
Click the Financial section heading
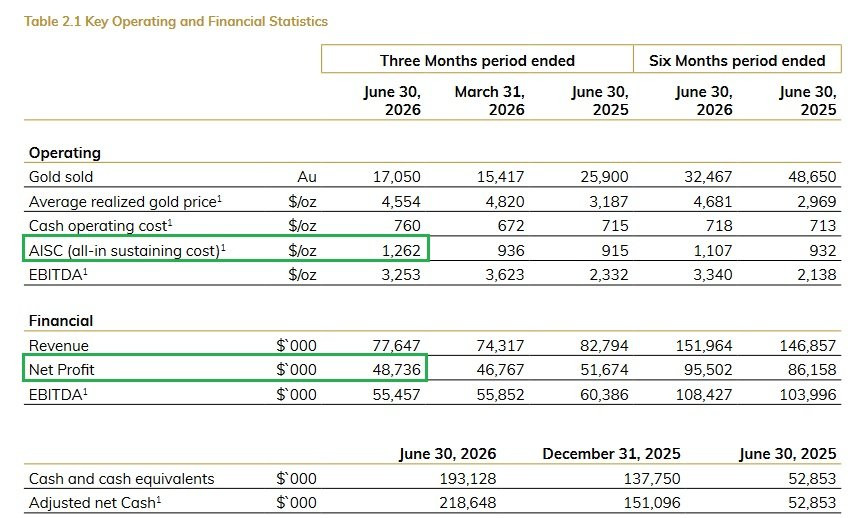click(x=61, y=320)
